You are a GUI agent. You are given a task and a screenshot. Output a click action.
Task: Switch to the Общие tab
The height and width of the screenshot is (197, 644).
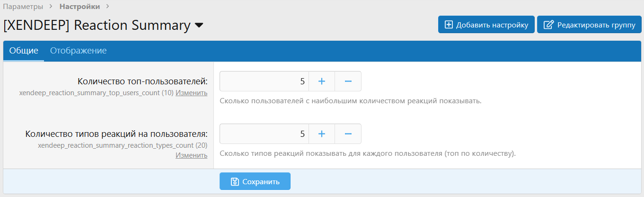(x=24, y=51)
